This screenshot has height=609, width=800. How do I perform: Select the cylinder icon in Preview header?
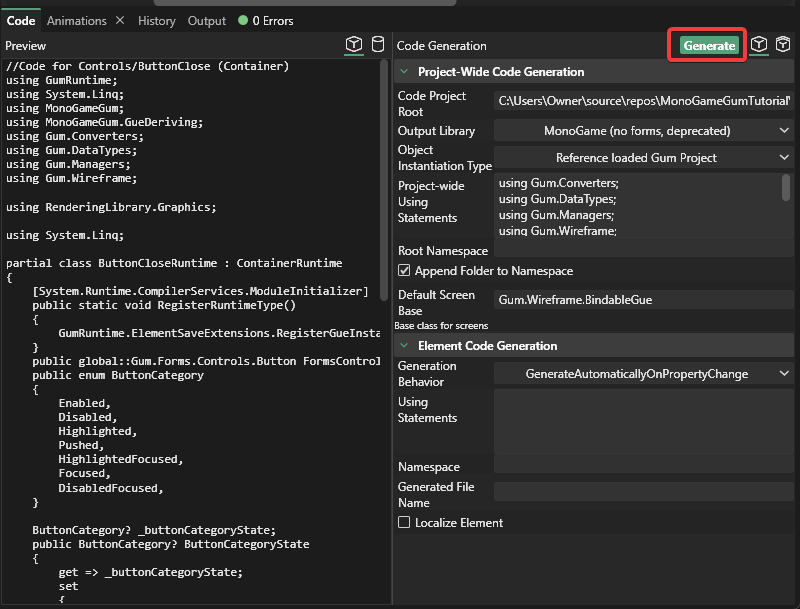pyautogui.click(x=378, y=45)
